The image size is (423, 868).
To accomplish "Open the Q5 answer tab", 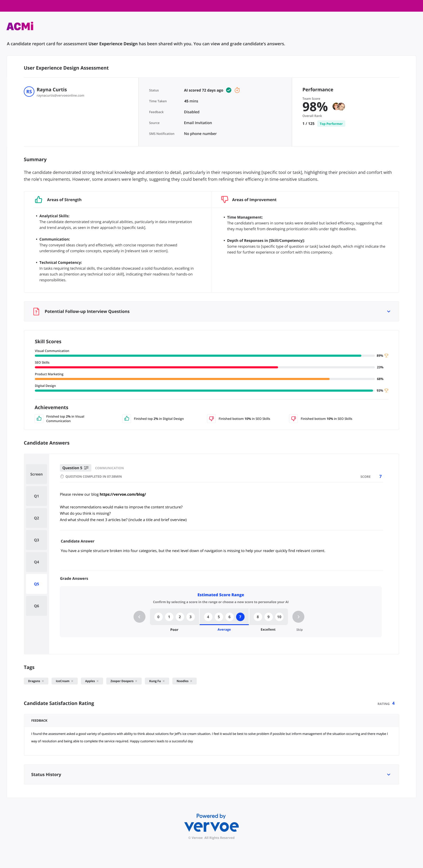I will pyautogui.click(x=36, y=584).
